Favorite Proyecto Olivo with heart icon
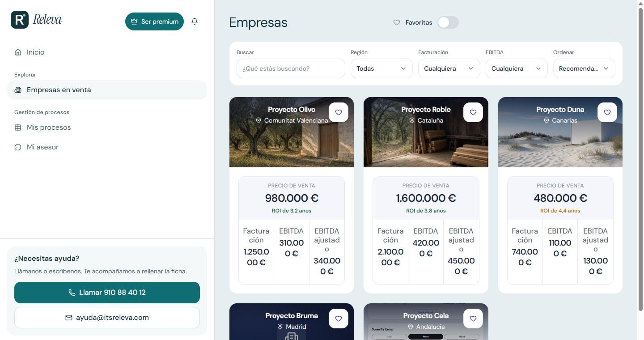 [x=339, y=112]
